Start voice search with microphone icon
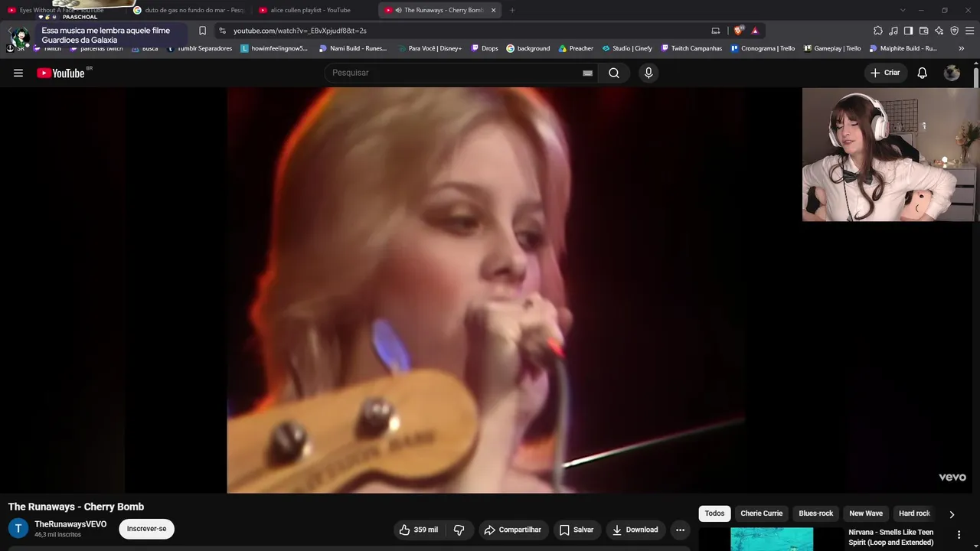Screen dimensions: 980x551 pyautogui.click(x=648, y=73)
